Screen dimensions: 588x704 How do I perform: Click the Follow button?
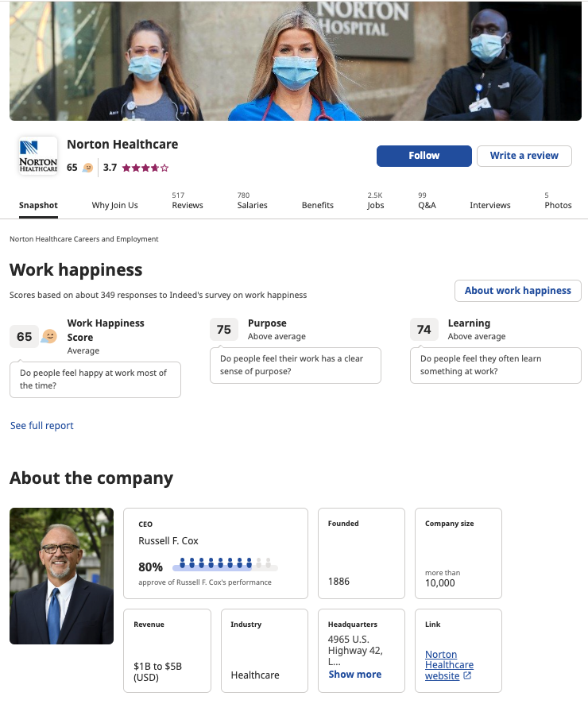coord(424,156)
